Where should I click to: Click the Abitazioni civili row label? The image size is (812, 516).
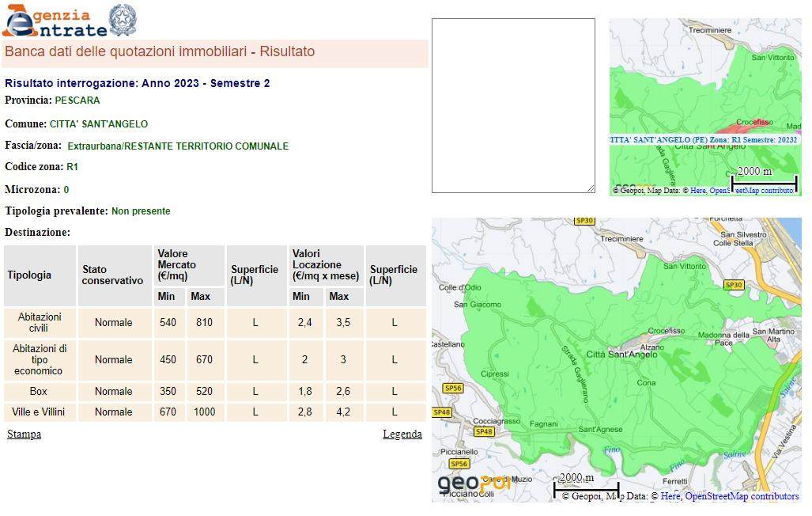[40, 322]
